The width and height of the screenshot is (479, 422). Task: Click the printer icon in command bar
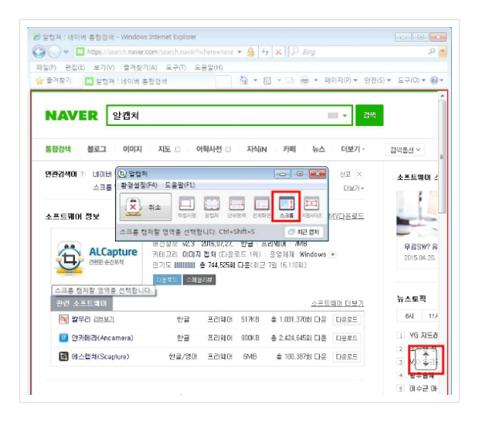tap(304, 80)
